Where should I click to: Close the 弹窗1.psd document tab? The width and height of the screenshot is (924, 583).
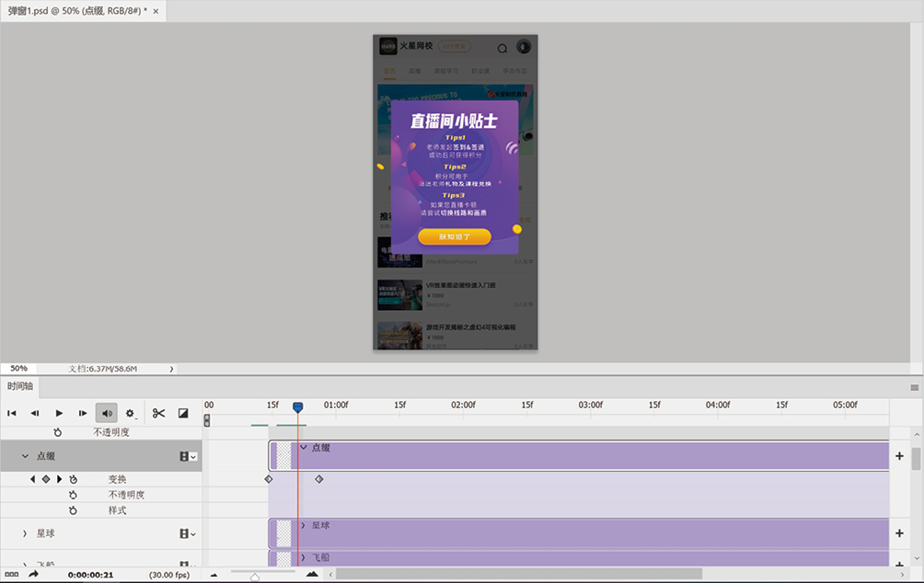click(x=156, y=11)
